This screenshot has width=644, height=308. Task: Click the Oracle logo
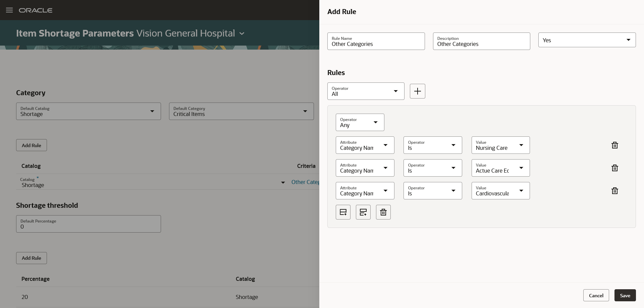36,10
